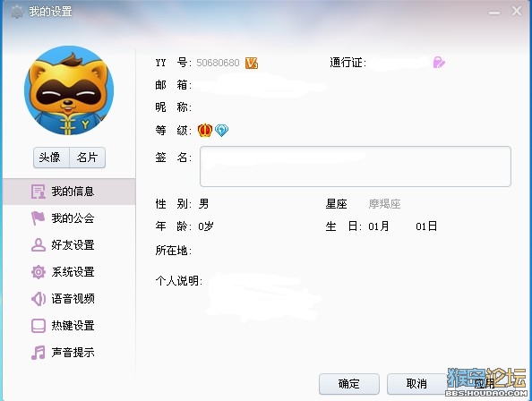This screenshot has height=401, width=532.
Task: Click the pink passport edit icon
Action: tap(439, 63)
